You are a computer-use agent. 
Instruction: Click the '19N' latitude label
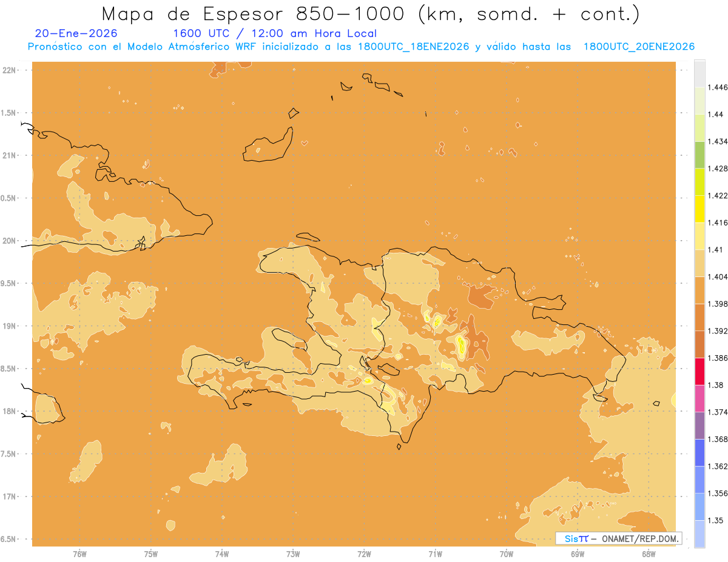point(10,326)
